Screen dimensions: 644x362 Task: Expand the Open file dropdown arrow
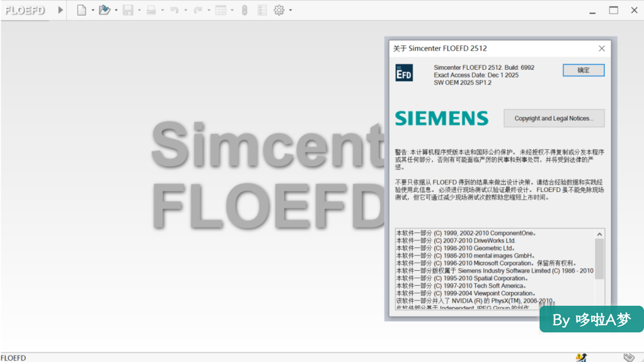[x=116, y=10]
